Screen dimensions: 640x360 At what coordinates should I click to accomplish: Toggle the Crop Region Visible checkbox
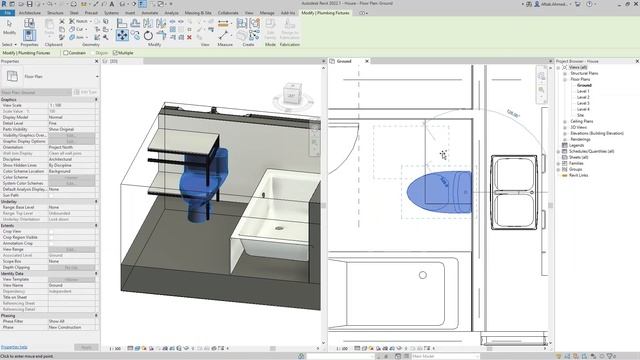click(x=51, y=237)
